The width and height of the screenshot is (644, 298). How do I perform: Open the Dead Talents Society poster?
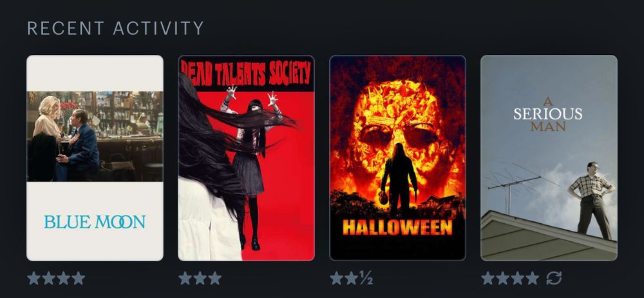246,158
